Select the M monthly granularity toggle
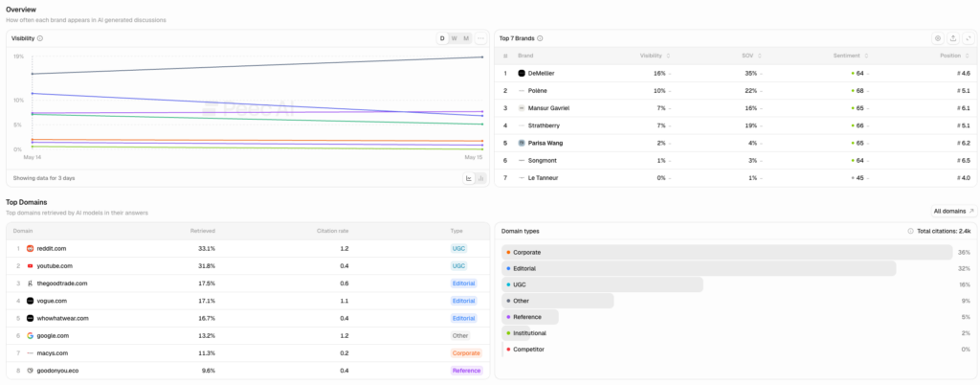This screenshot has height=385, width=980. (466, 38)
